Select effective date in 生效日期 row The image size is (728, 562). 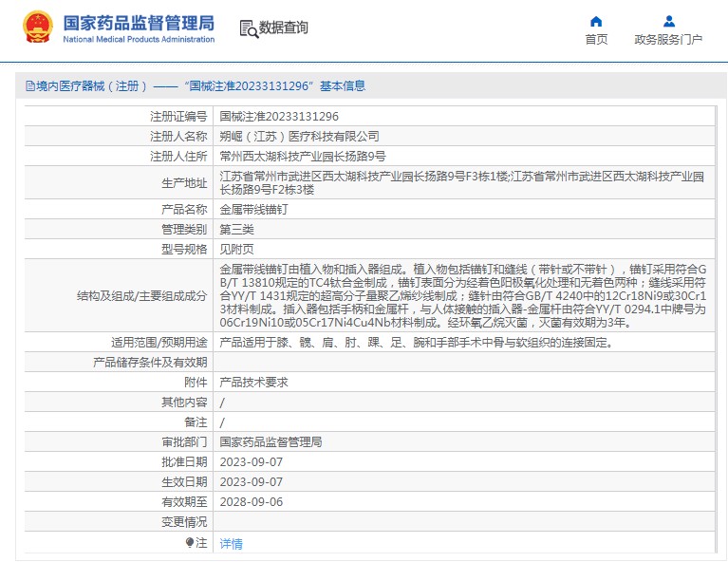click(x=252, y=482)
